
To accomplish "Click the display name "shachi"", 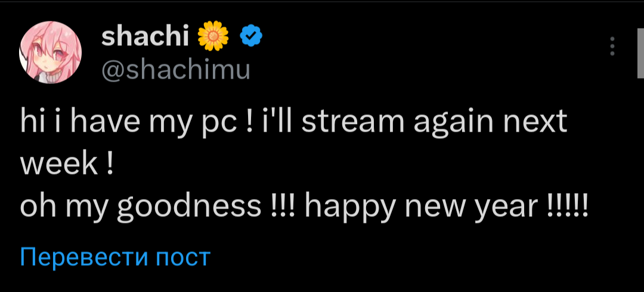I will (145, 38).
